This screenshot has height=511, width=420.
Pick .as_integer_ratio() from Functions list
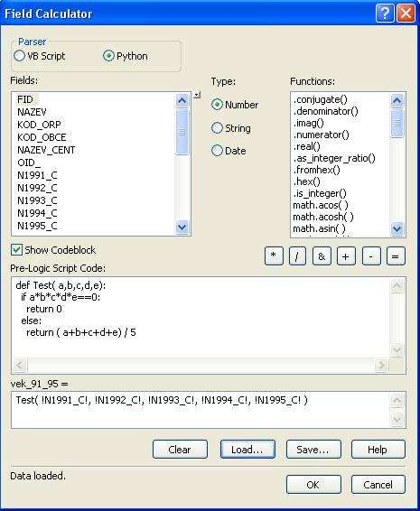(334, 158)
